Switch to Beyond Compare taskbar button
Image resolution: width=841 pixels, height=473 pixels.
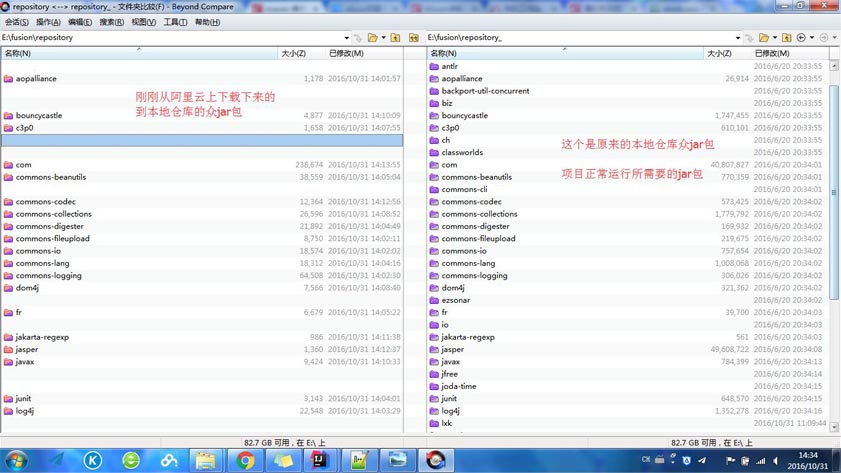point(436,461)
